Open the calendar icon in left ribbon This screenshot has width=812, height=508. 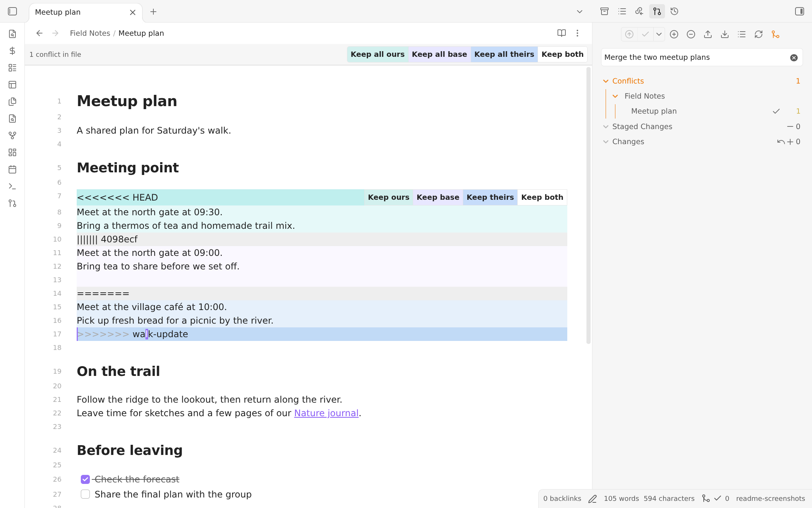[12, 169]
